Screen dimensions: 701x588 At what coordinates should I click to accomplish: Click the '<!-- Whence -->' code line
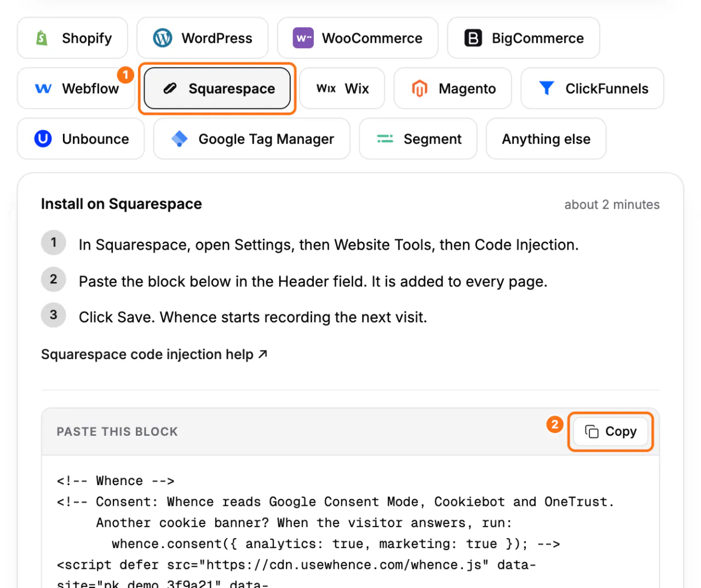(x=116, y=481)
